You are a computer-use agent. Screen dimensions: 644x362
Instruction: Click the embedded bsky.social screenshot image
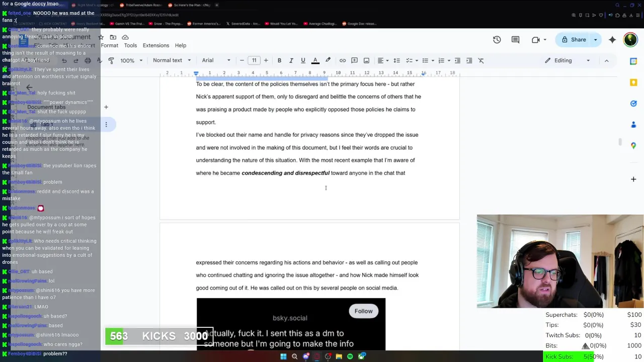tap(291, 324)
